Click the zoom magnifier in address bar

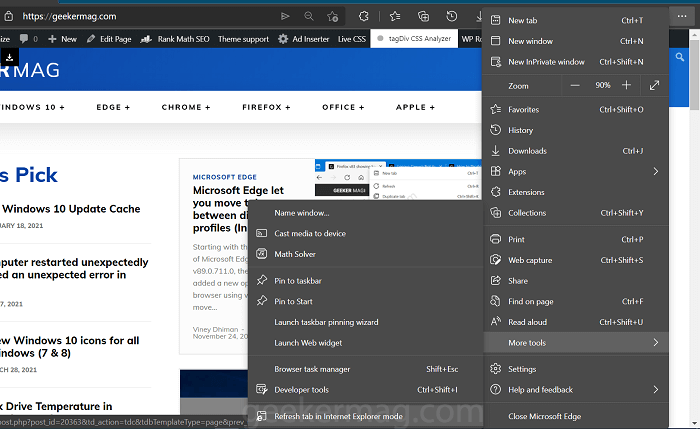[x=308, y=17]
